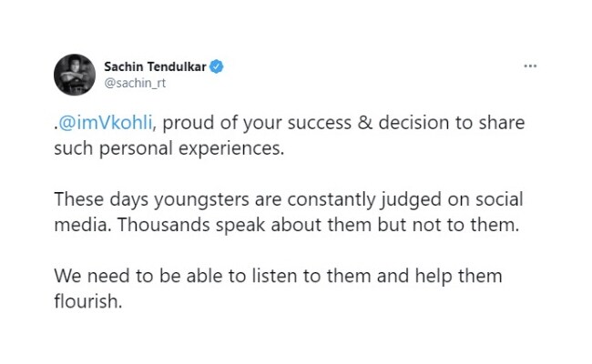The height and width of the screenshot is (364, 592).
Task: Click the word "youngsters" in the tweet
Action: 201,200
